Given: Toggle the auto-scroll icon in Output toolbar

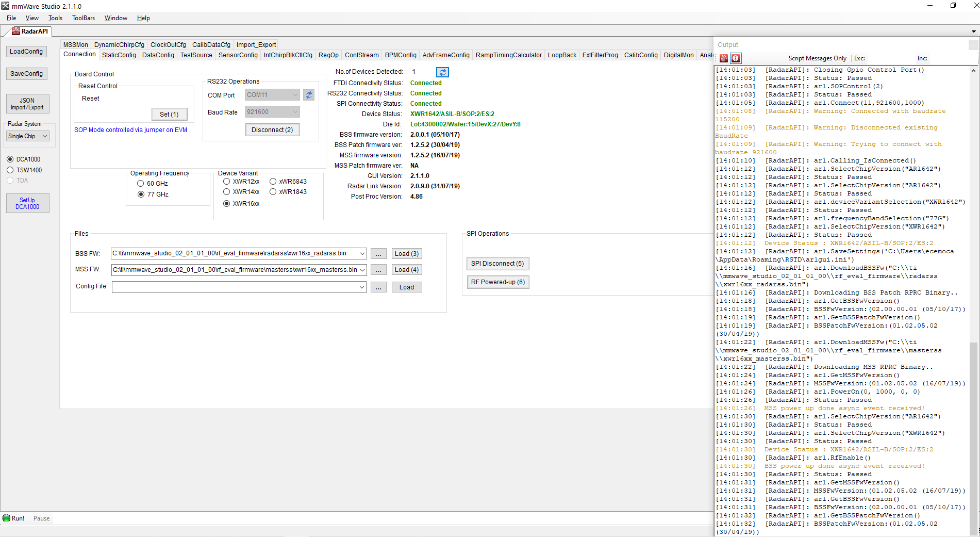Looking at the screenshot, I should click(736, 58).
